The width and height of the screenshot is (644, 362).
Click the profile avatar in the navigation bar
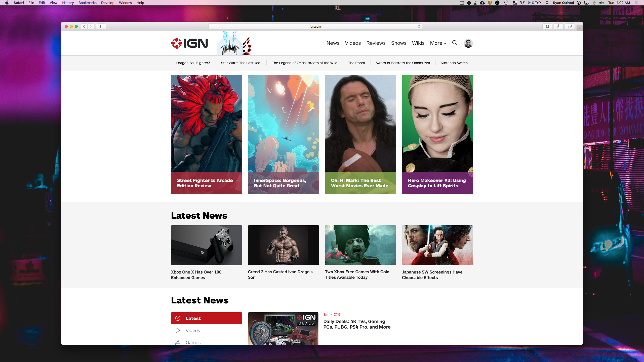coord(468,43)
